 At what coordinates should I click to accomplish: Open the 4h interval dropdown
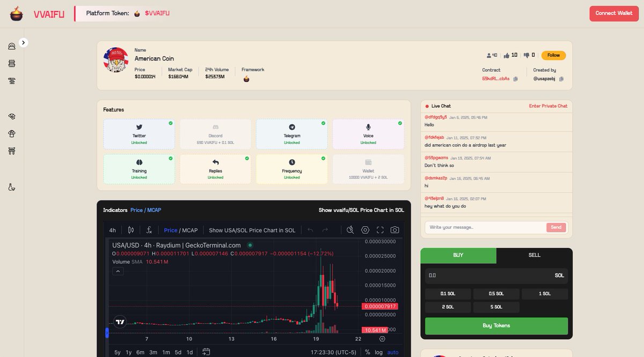(x=113, y=230)
